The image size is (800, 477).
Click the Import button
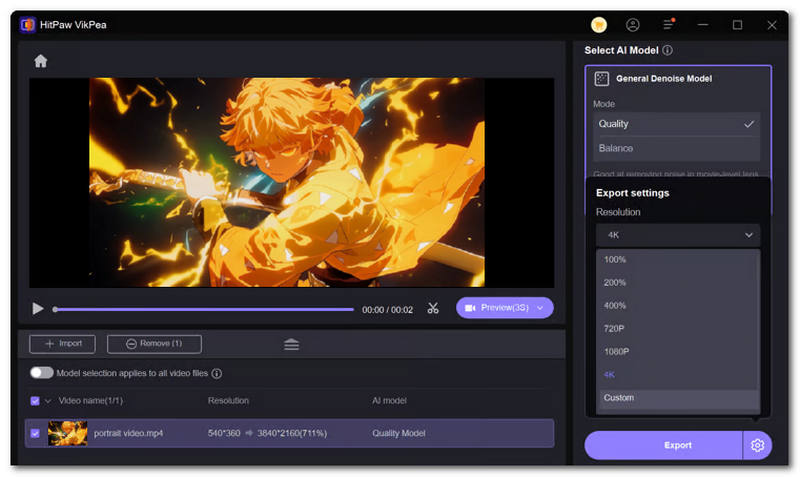click(62, 344)
